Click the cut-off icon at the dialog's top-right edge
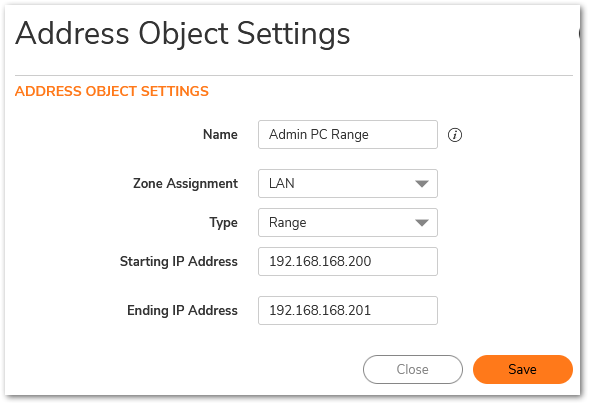 tap(580, 33)
